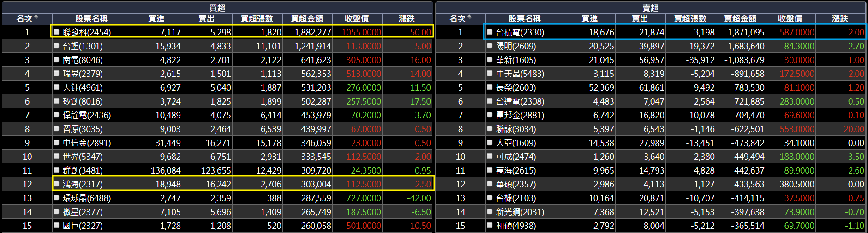Open stock 可成(2474)
This screenshot has height=233, width=868.
pos(516,157)
